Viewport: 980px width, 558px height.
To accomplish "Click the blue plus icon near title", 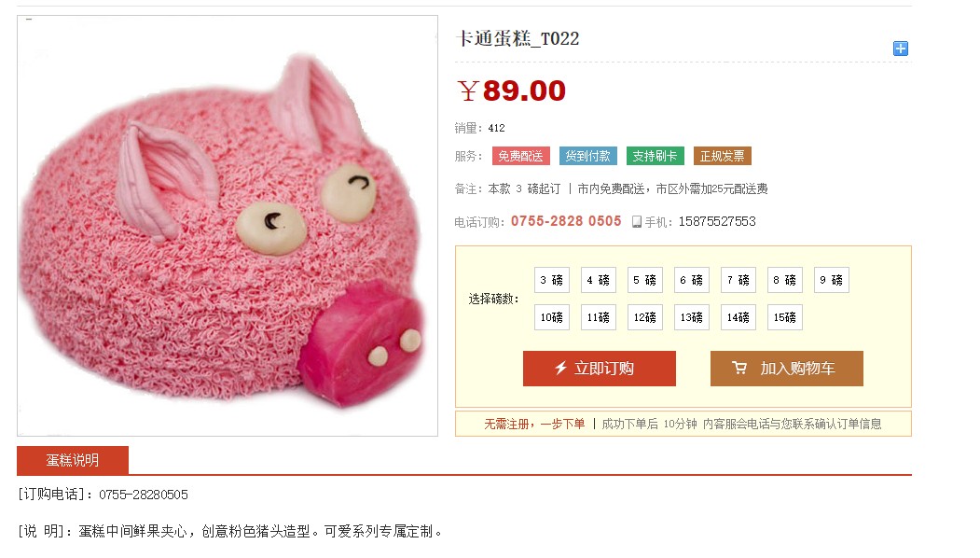I will (x=900, y=49).
